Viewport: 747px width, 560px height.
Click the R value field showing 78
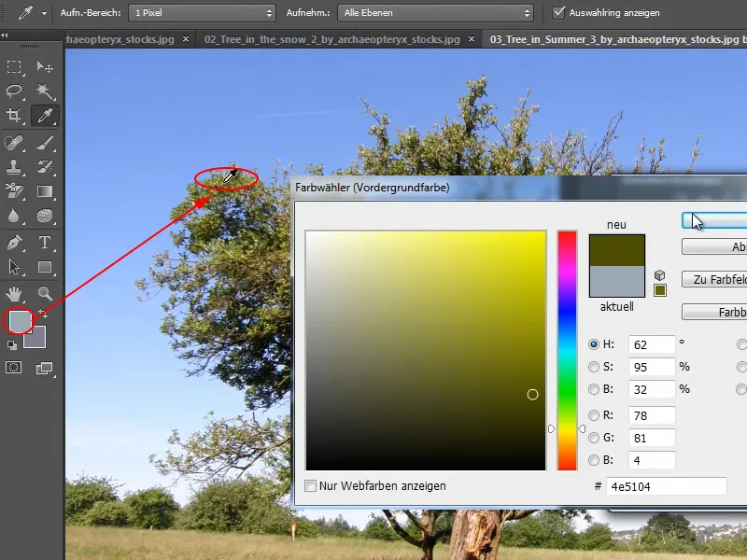click(x=651, y=415)
